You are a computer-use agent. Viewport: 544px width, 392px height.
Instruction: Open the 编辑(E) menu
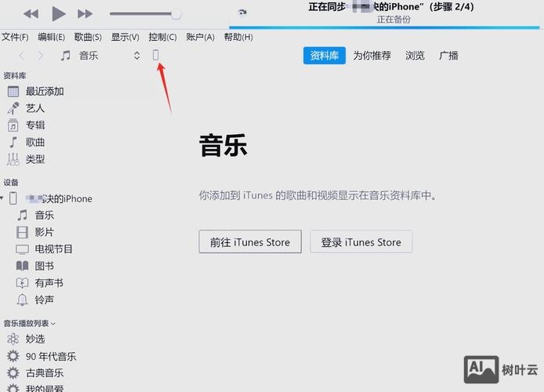pos(52,37)
